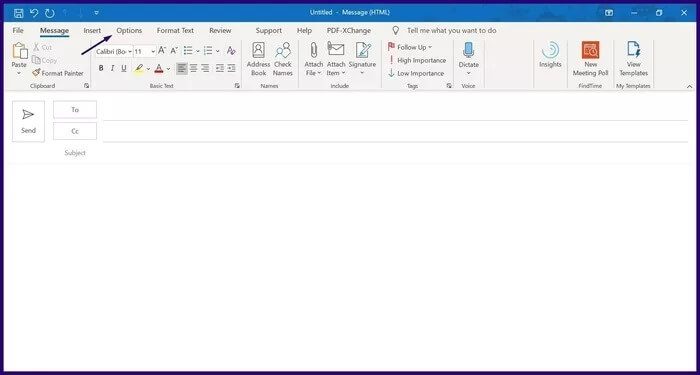The height and width of the screenshot is (375, 700).
Task: Click the Cc button
Action: pos(75,131)
